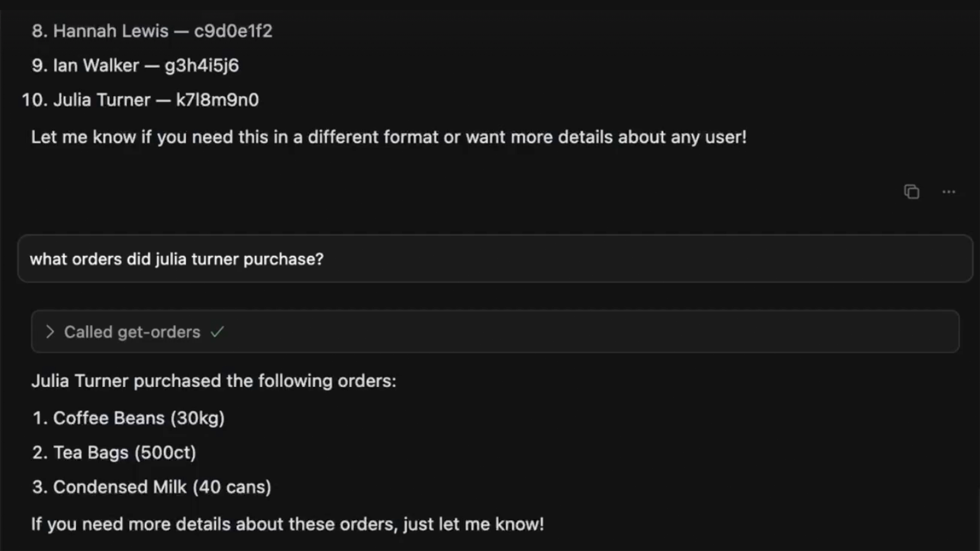Click the "Let me know if you need" sentence
Image resolution: width=980 pixels, height=551 pixels.
click(x=389, y=137)
